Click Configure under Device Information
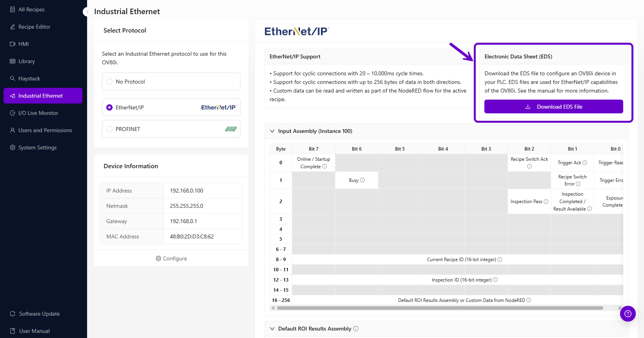This screenshot has width=644, height=338. pyautogui.click(x=171, y=258)
